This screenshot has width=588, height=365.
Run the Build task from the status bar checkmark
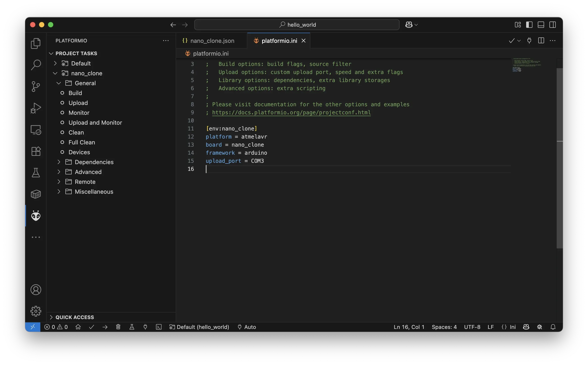point(92,327)
